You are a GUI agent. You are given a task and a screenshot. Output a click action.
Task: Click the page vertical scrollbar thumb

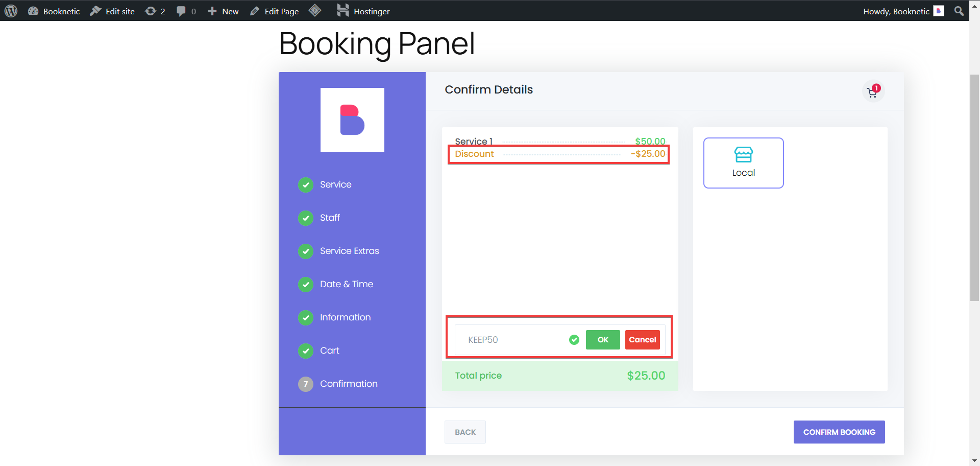pyautogui.click(x=974, y=188)
